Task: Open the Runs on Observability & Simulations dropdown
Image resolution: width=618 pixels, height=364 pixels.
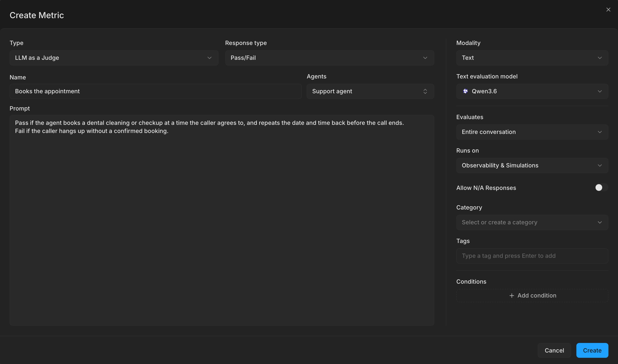Action: tap(532, 165)
